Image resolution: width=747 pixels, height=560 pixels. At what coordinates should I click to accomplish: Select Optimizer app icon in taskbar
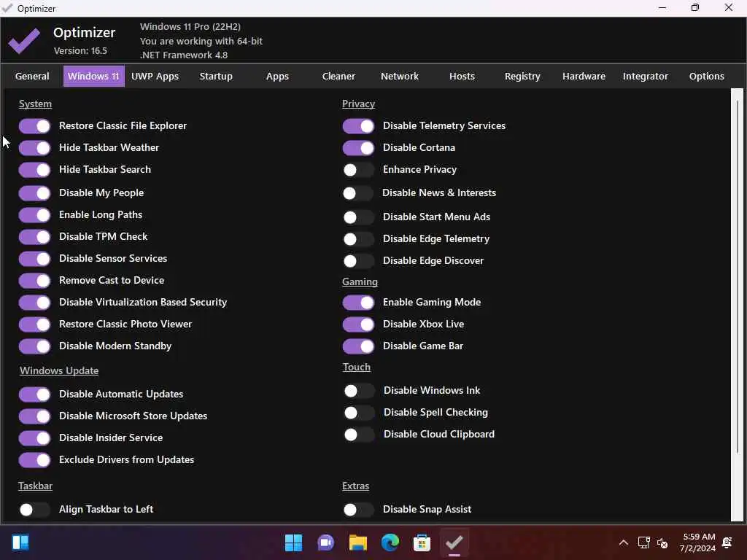454,542
